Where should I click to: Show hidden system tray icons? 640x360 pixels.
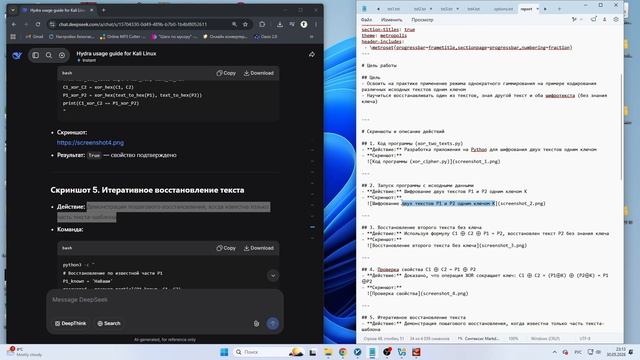554,352
